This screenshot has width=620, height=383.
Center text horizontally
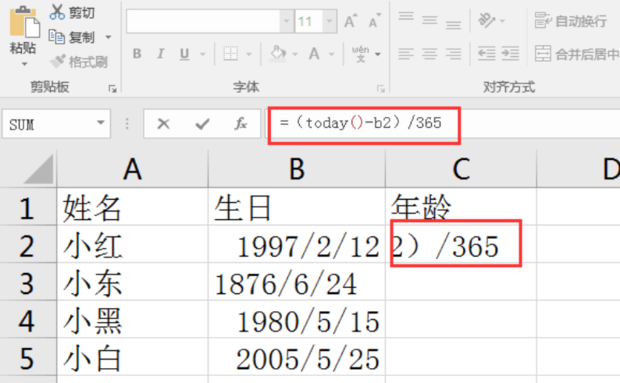429,54
